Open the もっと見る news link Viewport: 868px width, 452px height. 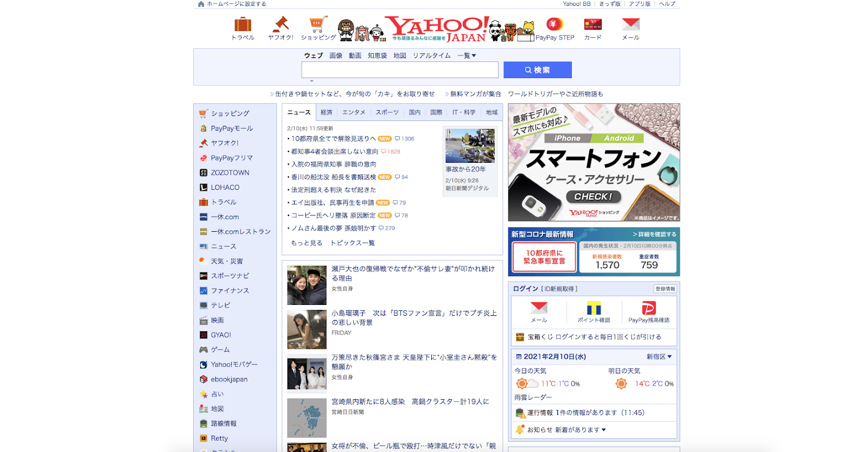click(x=307, y=243)
